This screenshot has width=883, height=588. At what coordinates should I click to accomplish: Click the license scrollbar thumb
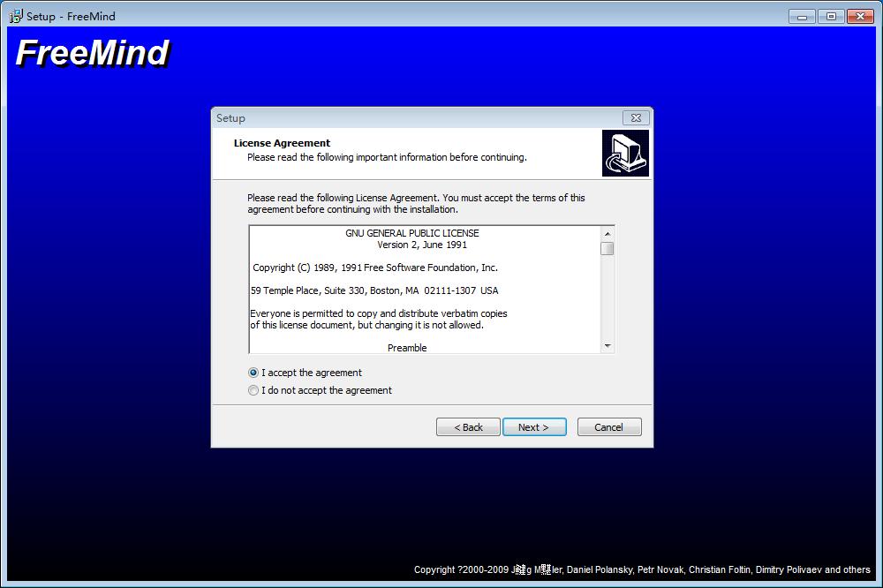pyautogui.click(x=608, y=248)
